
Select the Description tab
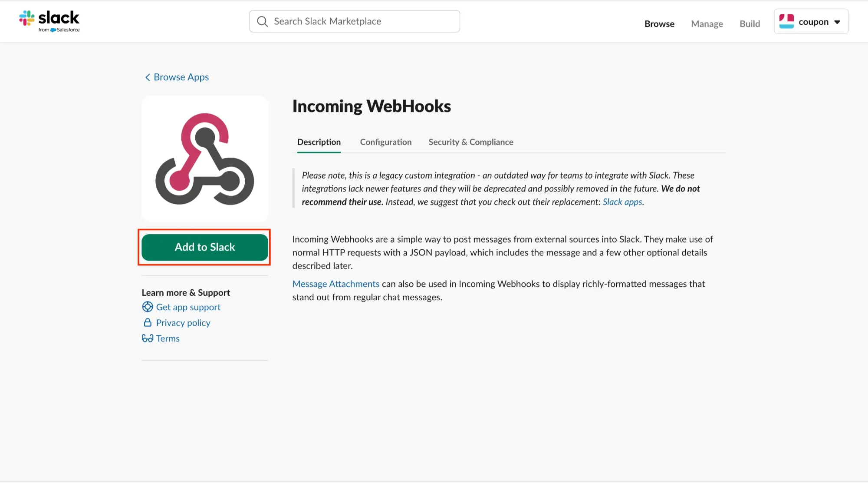tap(319, 142)
